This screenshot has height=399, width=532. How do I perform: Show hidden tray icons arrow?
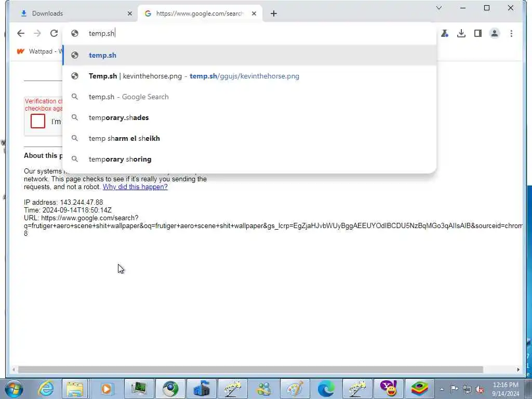(x=442, y=389)
